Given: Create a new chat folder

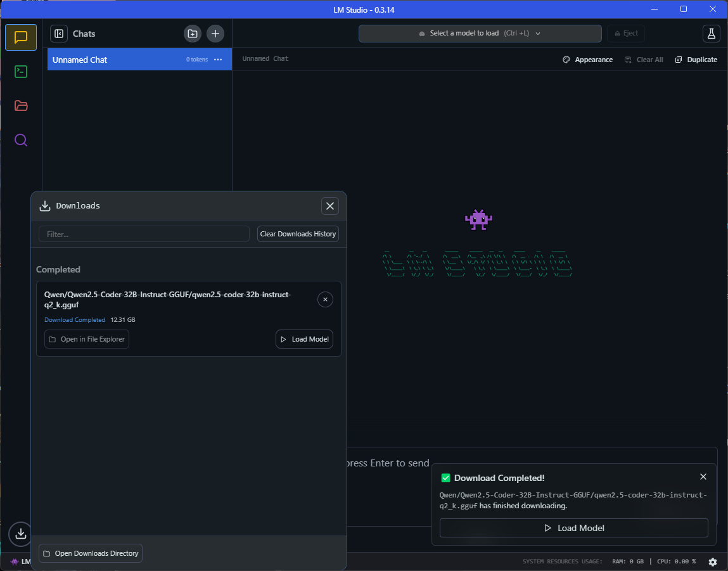Looking at the screenshot, I should [192, 34].
